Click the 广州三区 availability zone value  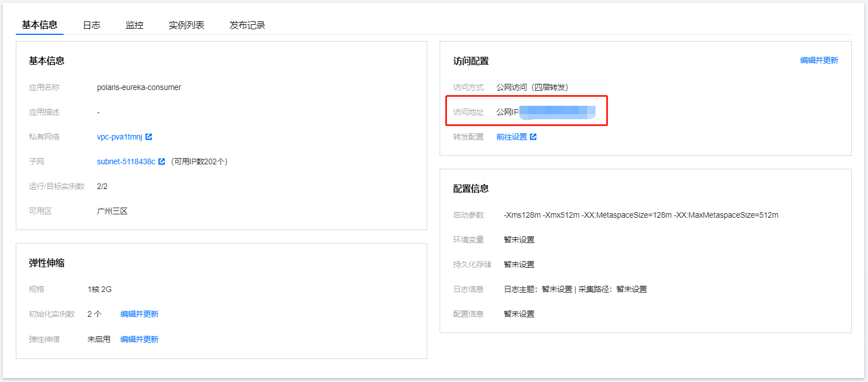113,211
